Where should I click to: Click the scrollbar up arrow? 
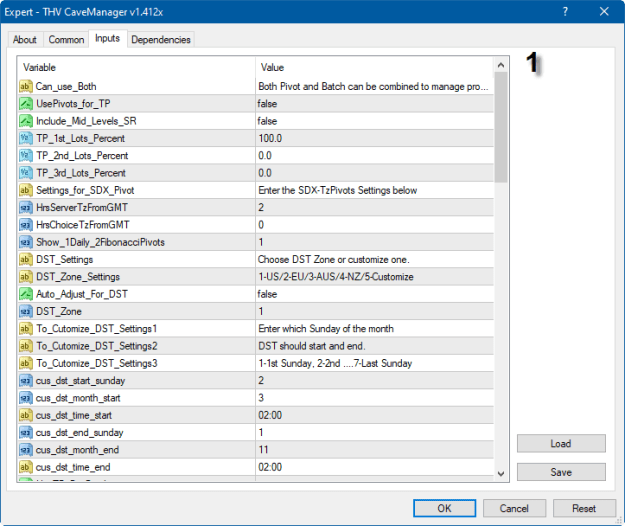click(501, 65)
